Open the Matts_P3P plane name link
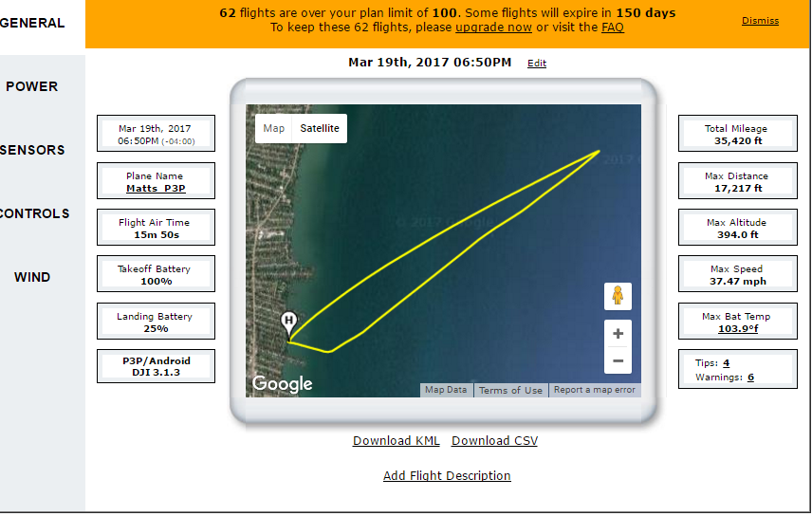The height and width of the screenshot is (516, 812). click(156, 189)
